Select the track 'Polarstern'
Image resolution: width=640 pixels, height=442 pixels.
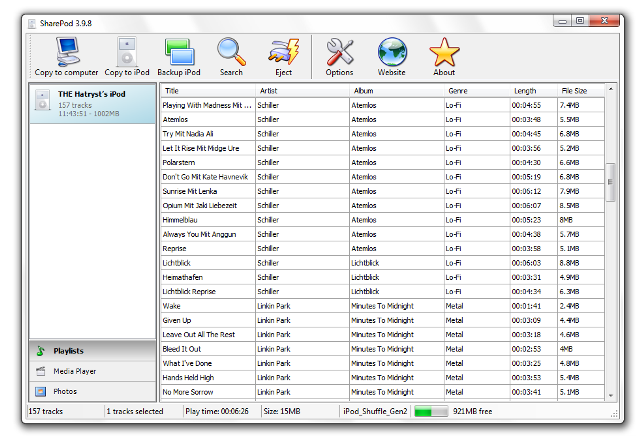click(383, 162)
